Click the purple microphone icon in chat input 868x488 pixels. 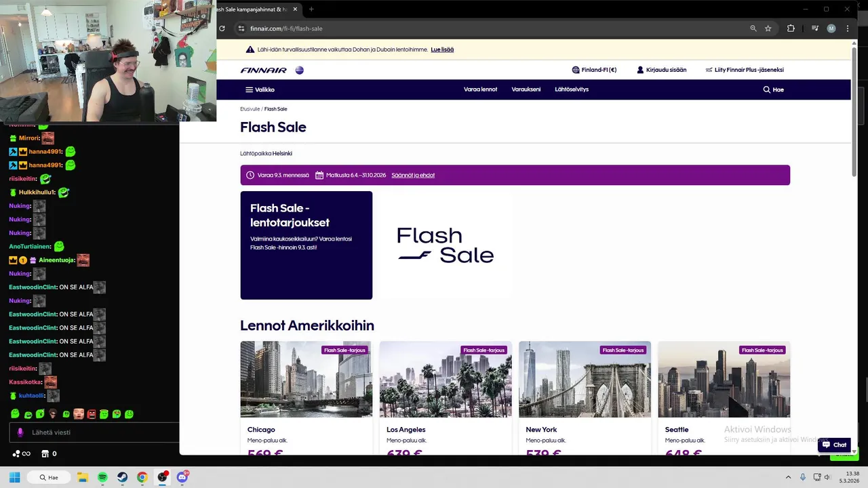pyautogui.click(x=20, y=432)
